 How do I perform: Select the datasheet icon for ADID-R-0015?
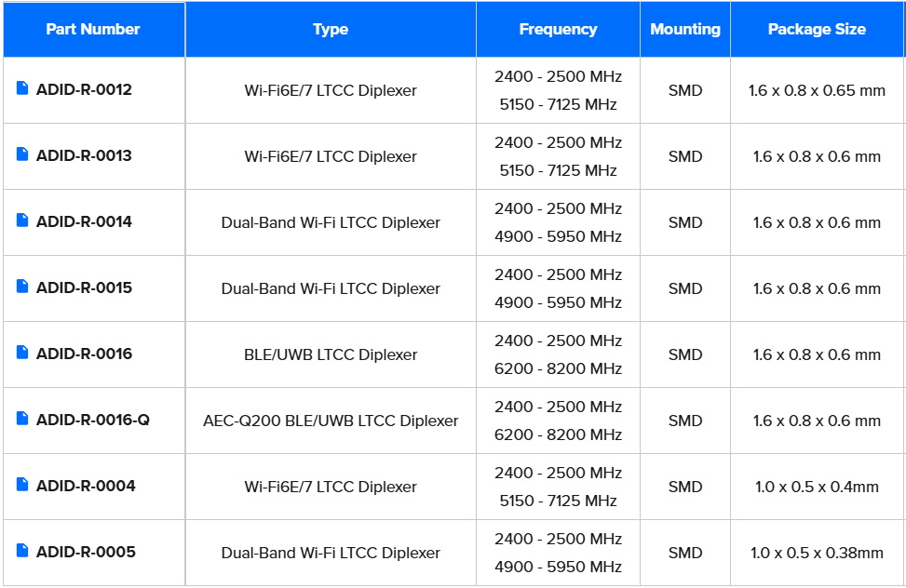(22, 286)
